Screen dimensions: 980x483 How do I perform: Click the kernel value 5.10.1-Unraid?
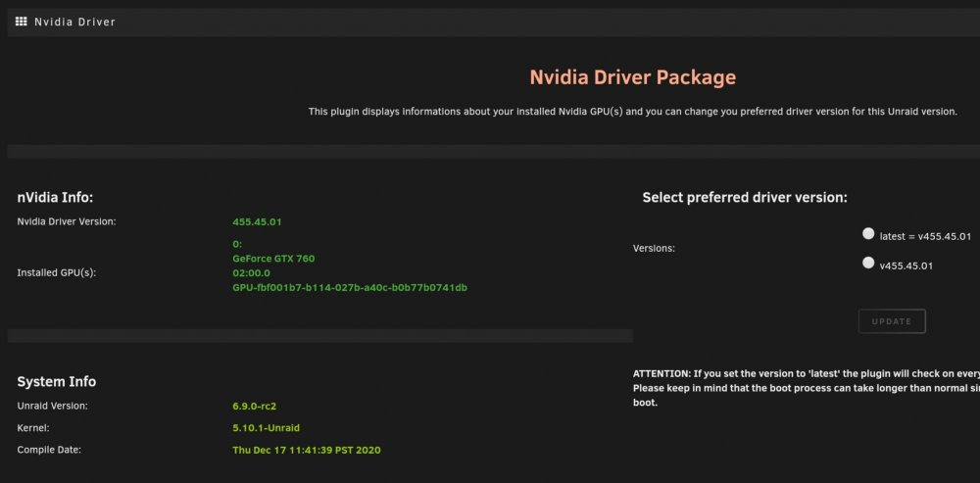(x=267, y=428)
